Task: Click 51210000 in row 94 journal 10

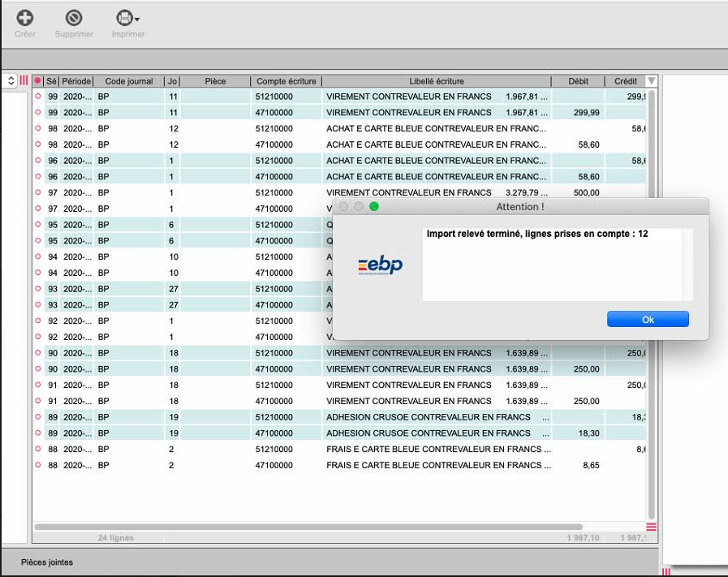Action: (274, 256)
